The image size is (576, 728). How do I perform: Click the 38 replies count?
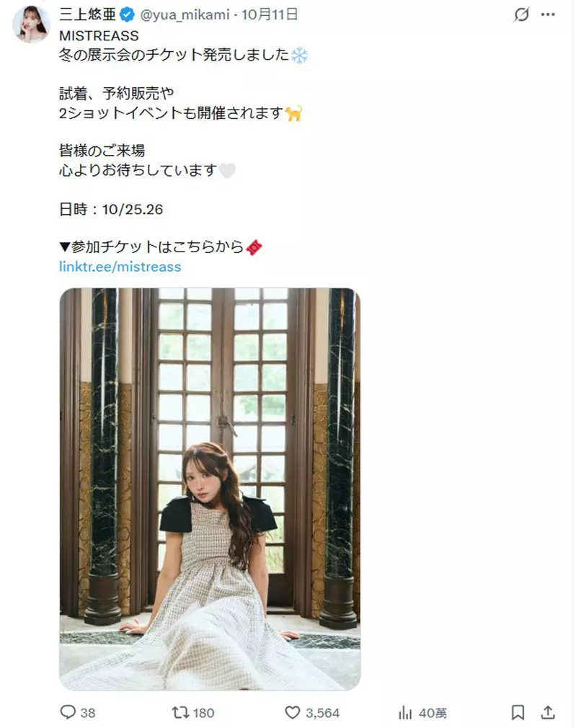pyautogui.click(x=88, y=713)
